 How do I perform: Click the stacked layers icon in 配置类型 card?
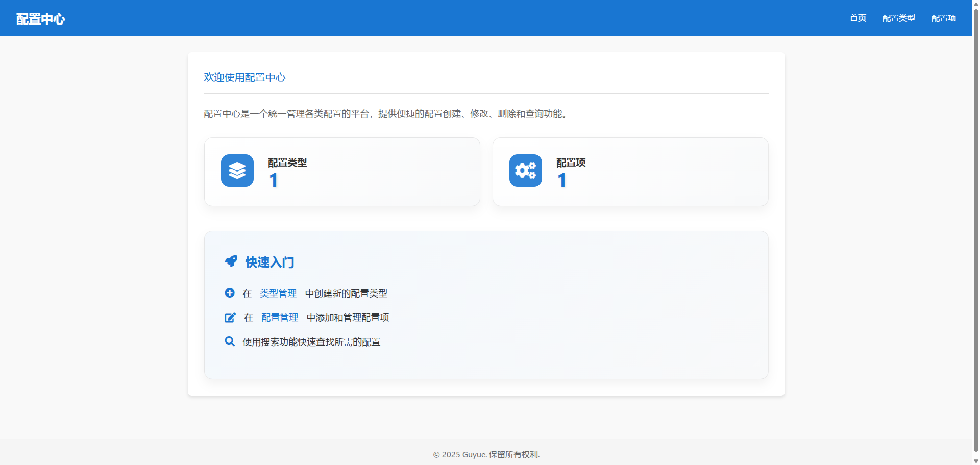(x=237, y=170)
